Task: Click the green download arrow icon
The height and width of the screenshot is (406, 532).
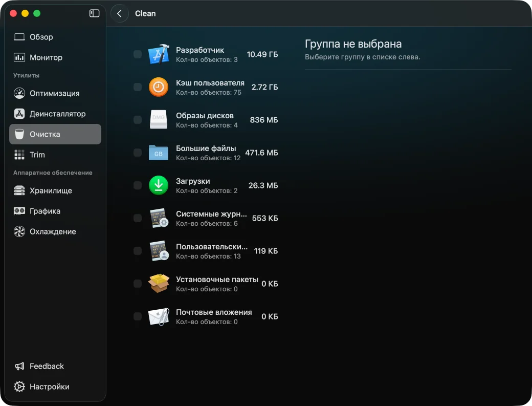Action: point(159,185)
